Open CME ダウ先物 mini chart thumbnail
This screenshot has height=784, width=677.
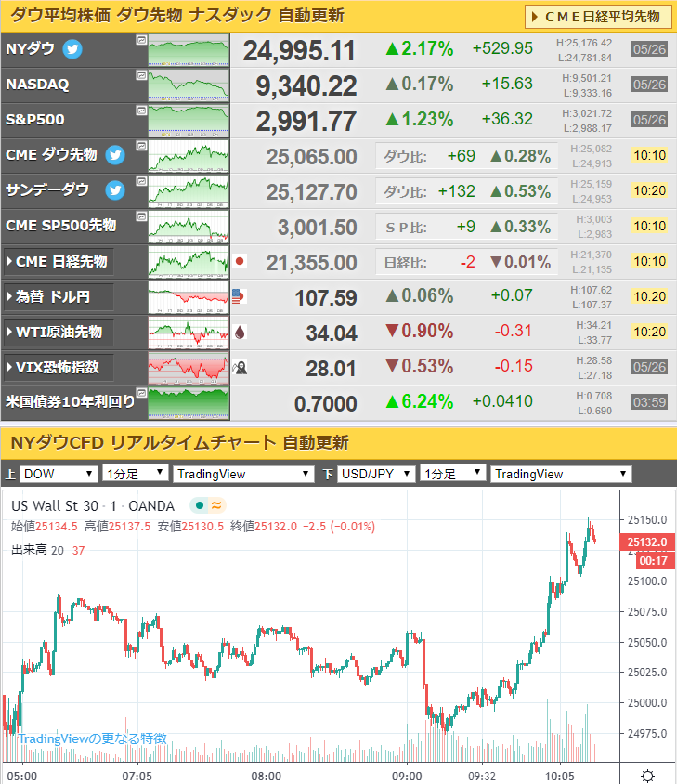tap(189, 156)
